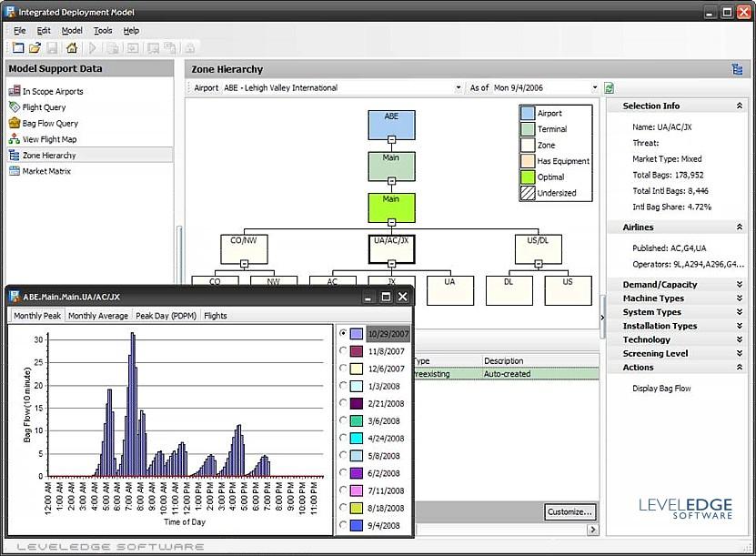Click the Open folder toolbar icon
The image size is (756, 556).
35,47
